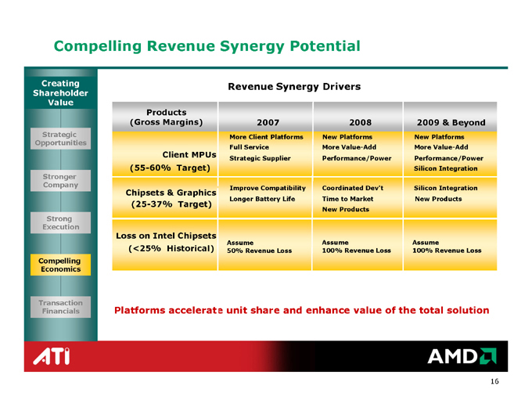Go to the Stronger Company section
532x411 pixels.
60,181
